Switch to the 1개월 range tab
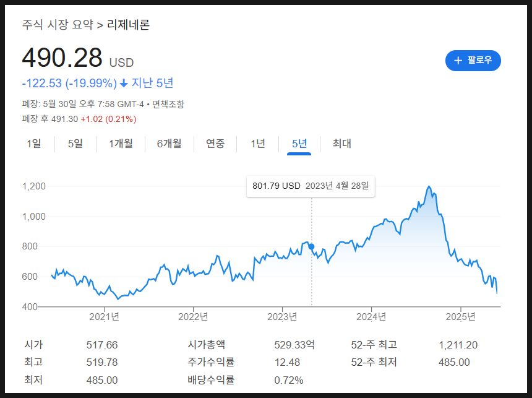Screen dimensions: 532x398 coord(121,144)
